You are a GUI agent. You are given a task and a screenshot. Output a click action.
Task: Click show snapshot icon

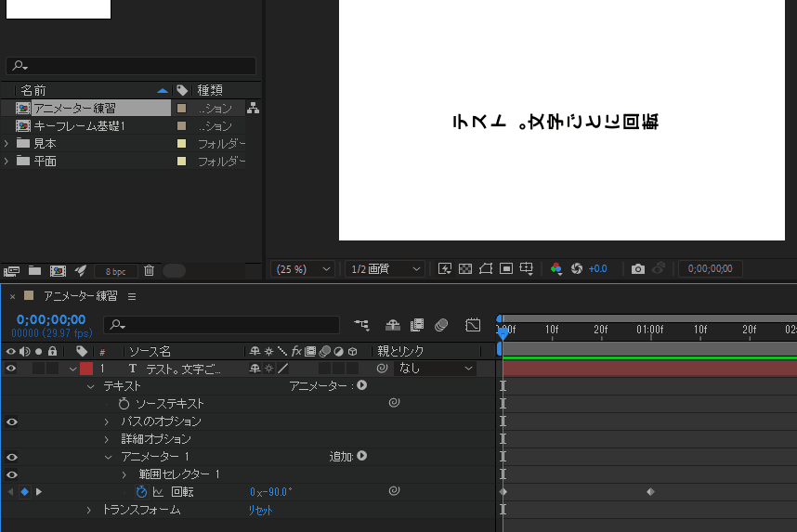click(659, 267)
